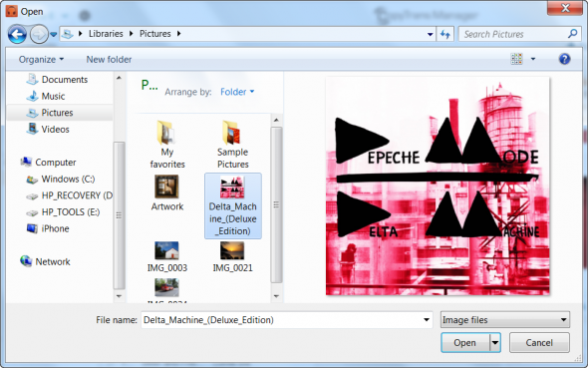
Task: Click the Open button
Action: click(465, 343)
